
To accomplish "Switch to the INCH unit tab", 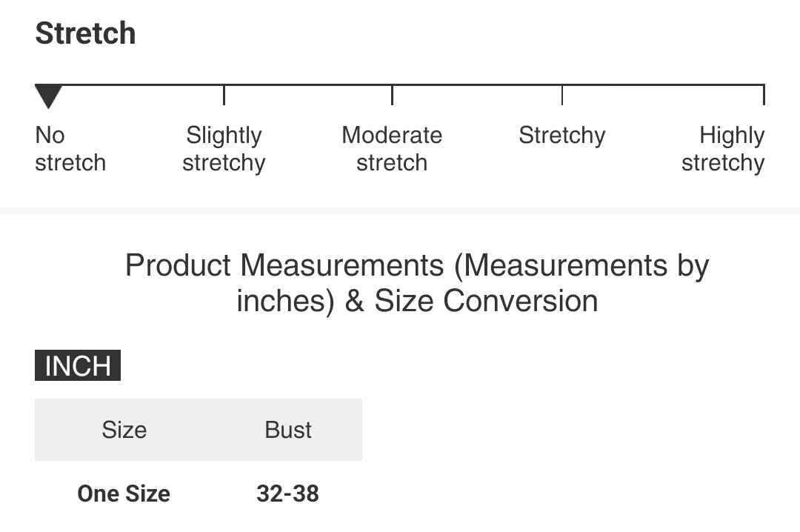I will (x=78, y=366).
